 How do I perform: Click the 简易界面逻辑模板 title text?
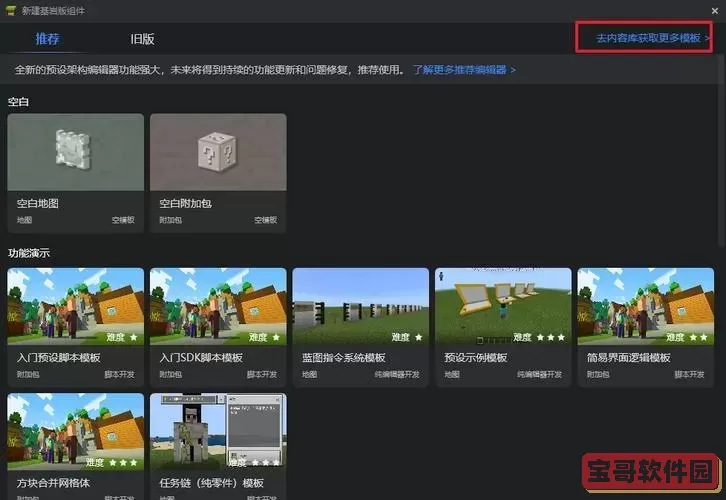(x=629, y=357)
